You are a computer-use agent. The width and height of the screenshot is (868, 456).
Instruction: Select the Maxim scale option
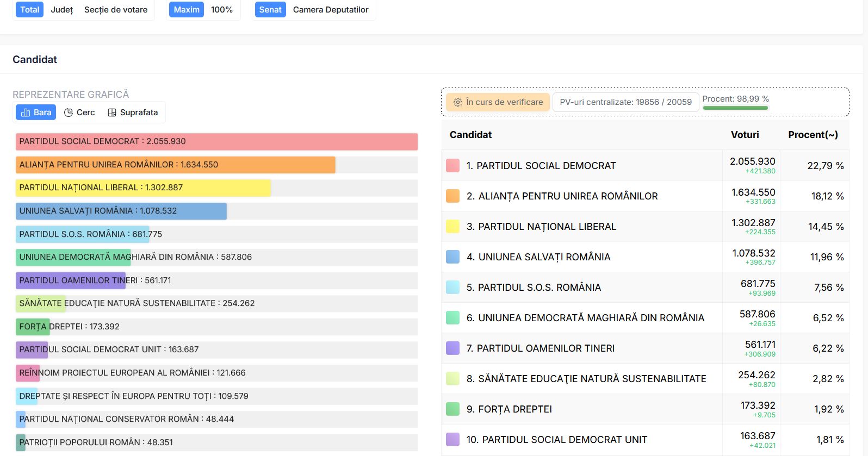coord(187,10)
